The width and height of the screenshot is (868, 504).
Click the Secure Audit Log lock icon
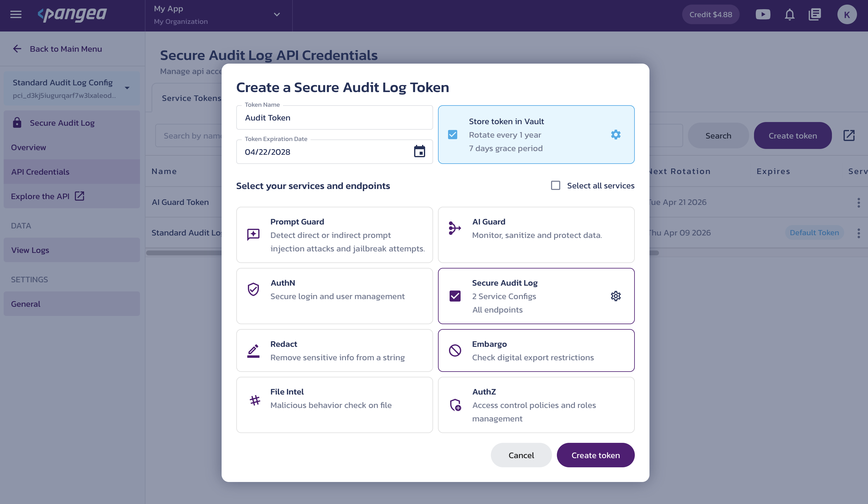click(17, 122)
